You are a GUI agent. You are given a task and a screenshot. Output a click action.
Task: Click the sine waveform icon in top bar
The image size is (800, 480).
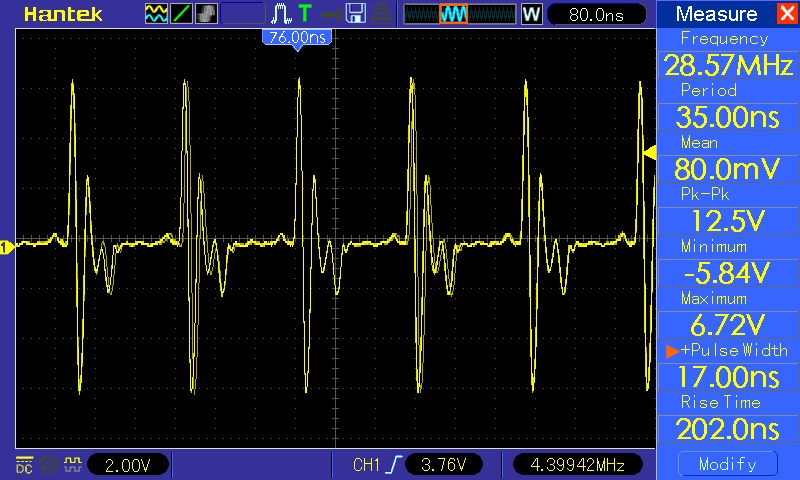coord(156,14)
